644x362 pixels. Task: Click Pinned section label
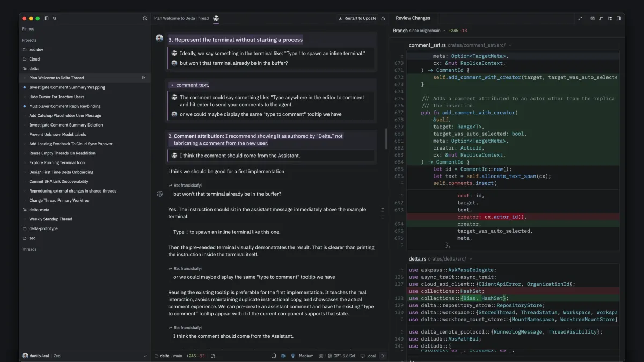click(x=28, y=29)
